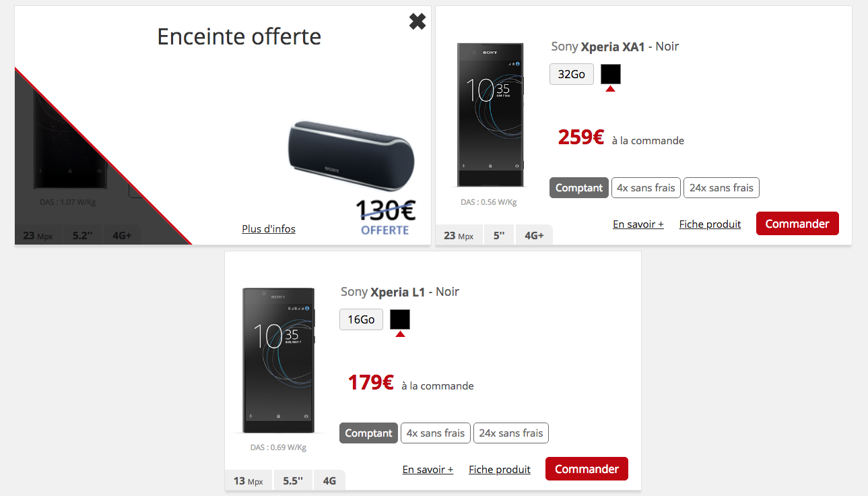Order the Xperia XA1 with Commander

(797, 224)
